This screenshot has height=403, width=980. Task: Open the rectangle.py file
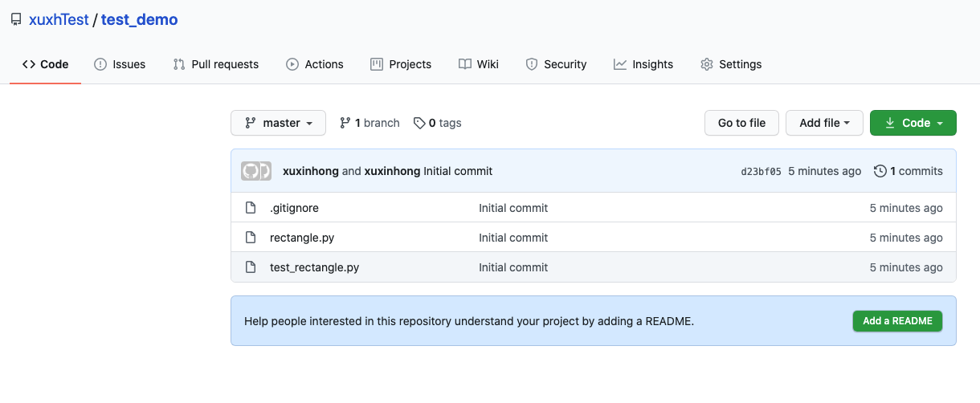[301, 238]
